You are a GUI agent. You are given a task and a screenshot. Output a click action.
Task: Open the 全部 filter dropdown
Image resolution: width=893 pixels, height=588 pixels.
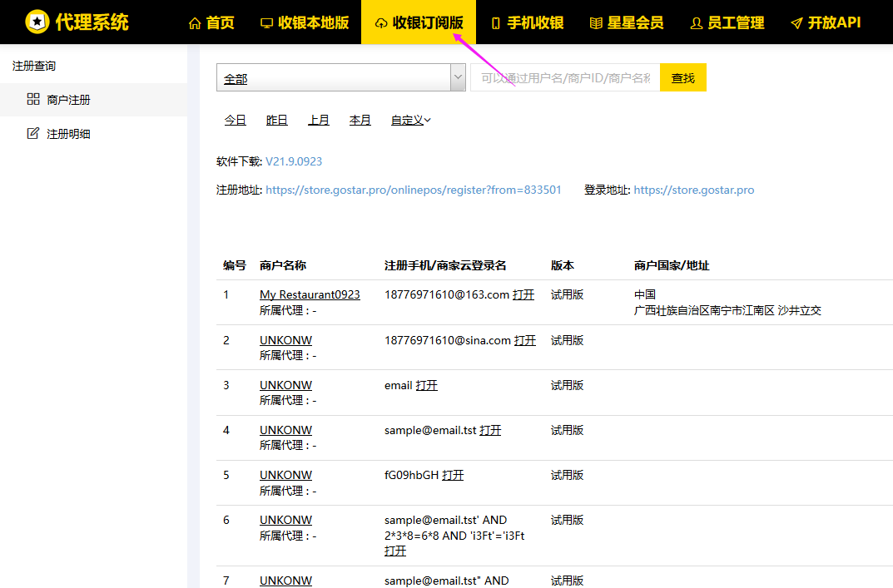pyautogui.click(x=340, y=77)
